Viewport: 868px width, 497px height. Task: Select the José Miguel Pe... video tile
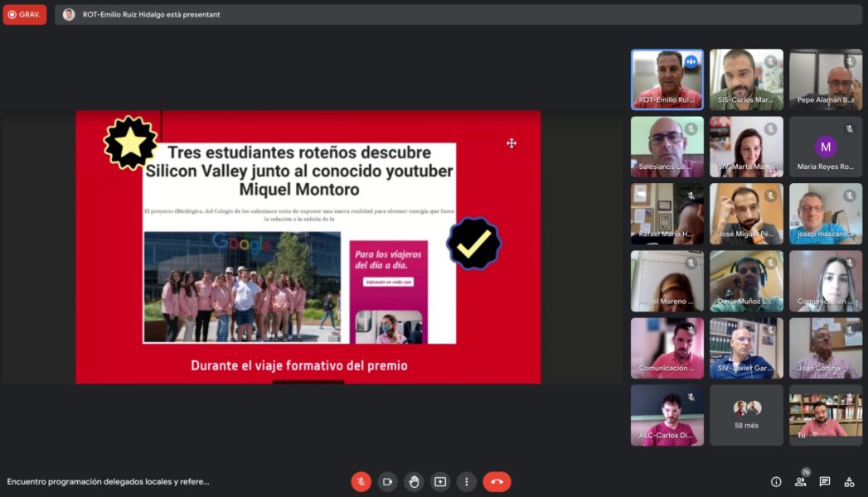tap(746, 214)
